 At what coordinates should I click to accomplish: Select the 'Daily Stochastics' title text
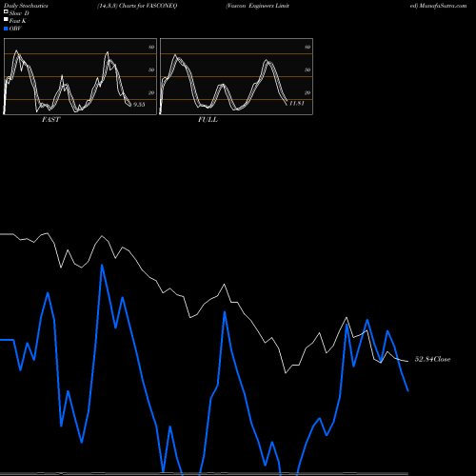point(26,6)
